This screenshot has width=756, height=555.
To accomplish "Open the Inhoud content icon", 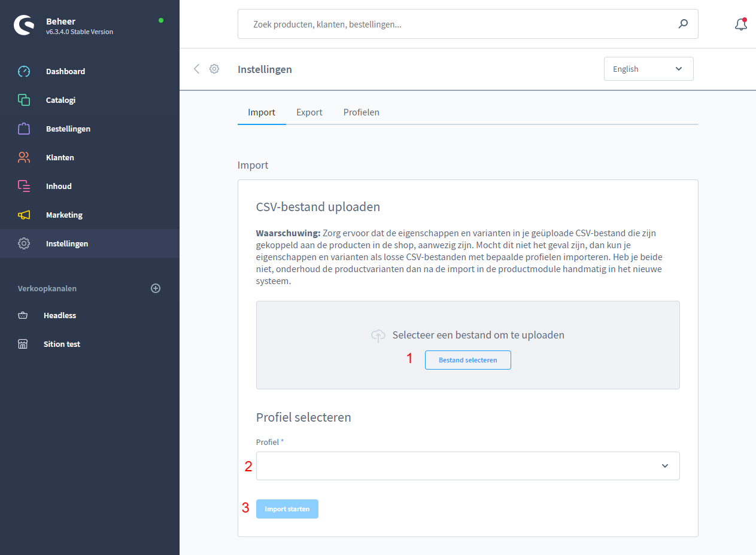I will tap(24, 186).
